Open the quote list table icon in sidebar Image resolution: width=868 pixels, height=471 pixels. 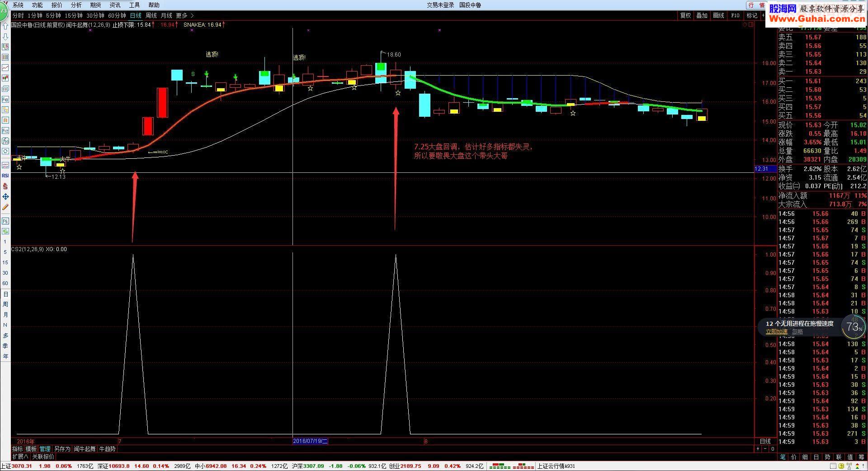[x=5, y=57]
